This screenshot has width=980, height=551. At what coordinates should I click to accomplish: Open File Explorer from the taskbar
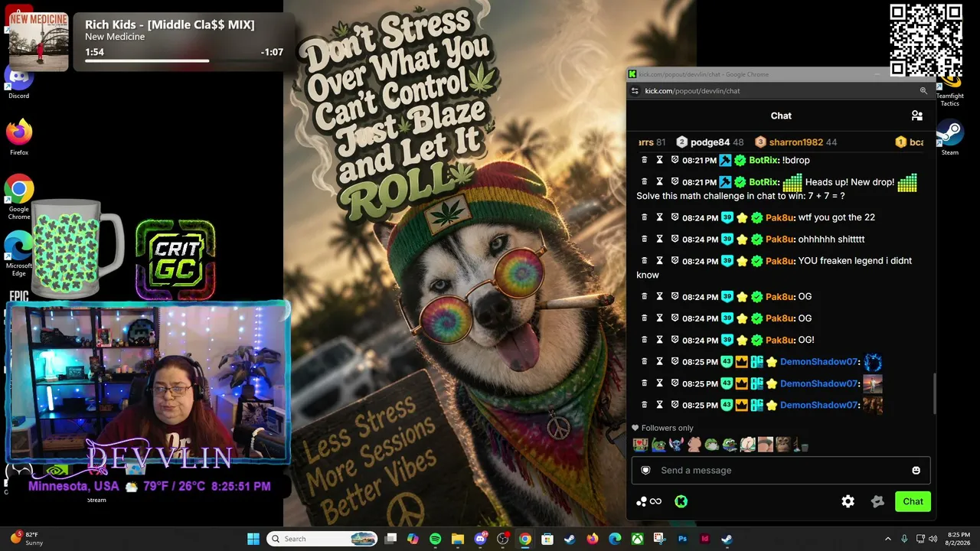pos(457,539)
